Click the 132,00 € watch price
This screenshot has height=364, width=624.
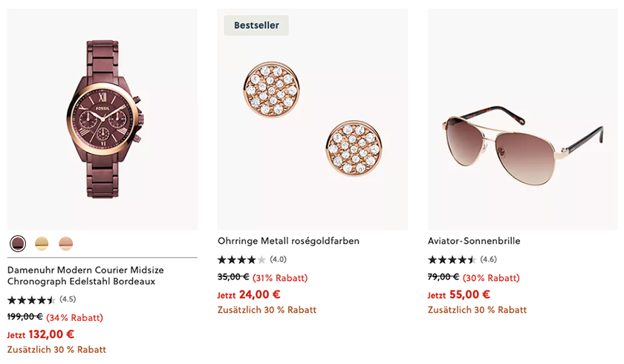(51, 334)
